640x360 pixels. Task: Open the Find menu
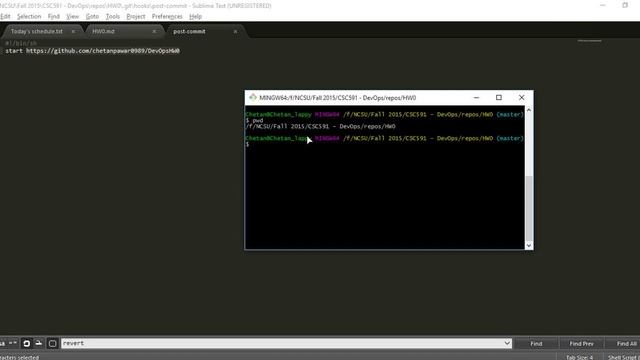(53, 16)
